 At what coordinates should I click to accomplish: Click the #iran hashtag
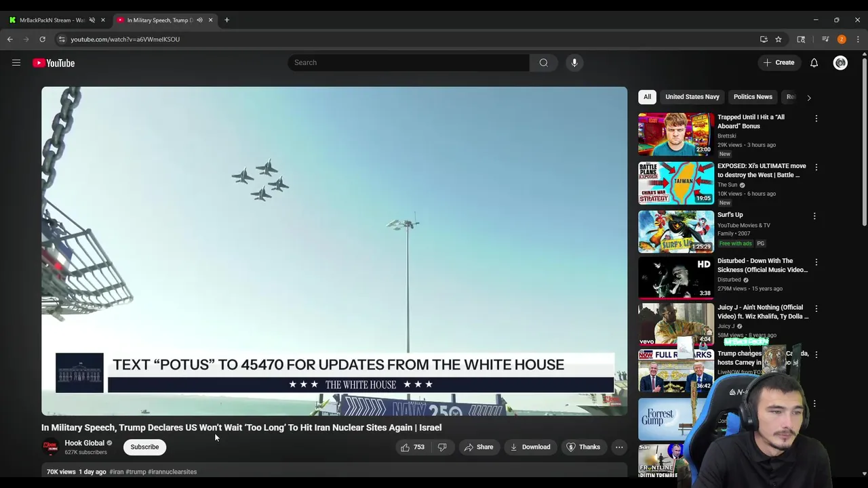pyautogui.click(x=117, y=472)
